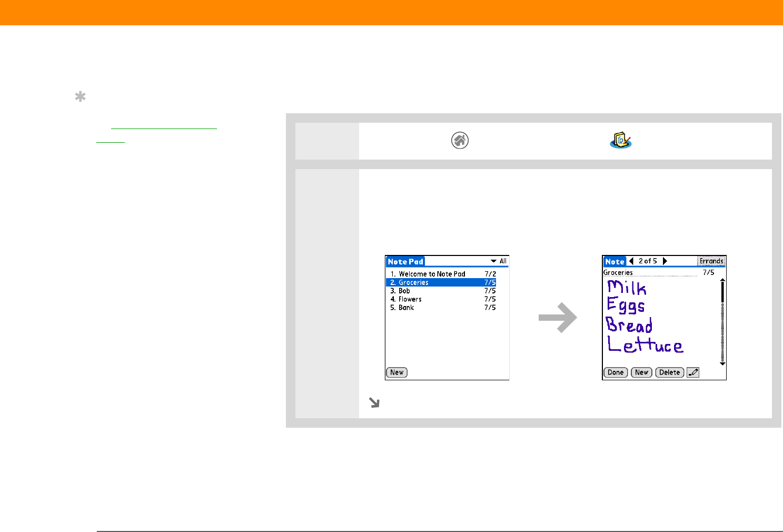The image size is (783, 532).
Task: Open the Note title menu tab
Action: click(x=614, y=261)
